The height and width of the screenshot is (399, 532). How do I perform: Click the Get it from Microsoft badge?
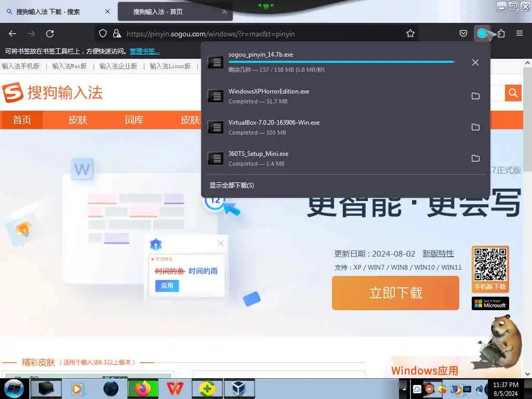coord(490,303)
